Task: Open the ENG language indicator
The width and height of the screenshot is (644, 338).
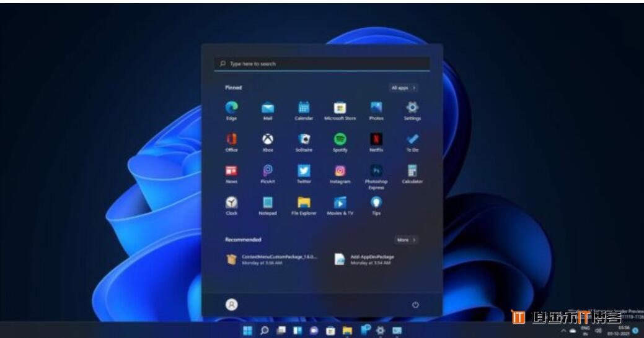Action: tap(586, 331)
